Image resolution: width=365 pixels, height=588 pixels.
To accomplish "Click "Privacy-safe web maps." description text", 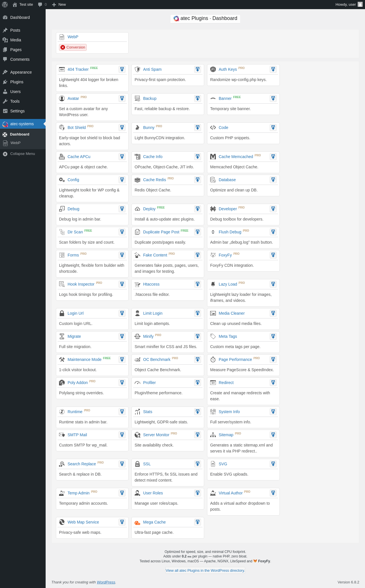I will coord(80,532).
